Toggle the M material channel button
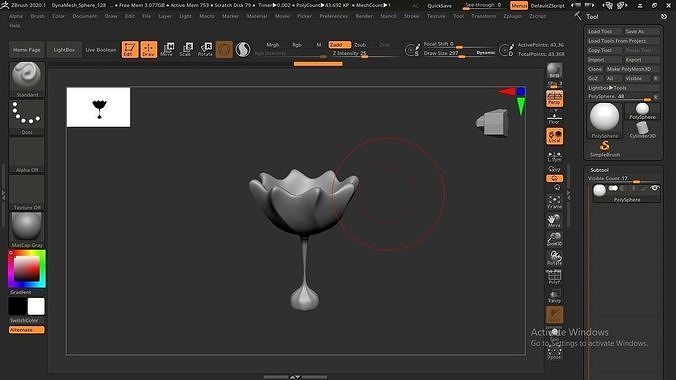This screenshot has width=676, height=380. 319,44
